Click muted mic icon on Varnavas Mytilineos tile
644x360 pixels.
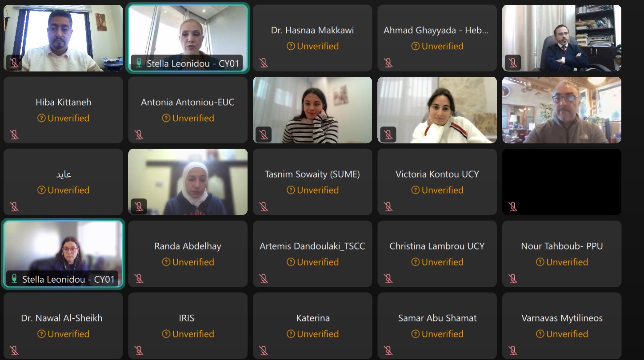513,350
